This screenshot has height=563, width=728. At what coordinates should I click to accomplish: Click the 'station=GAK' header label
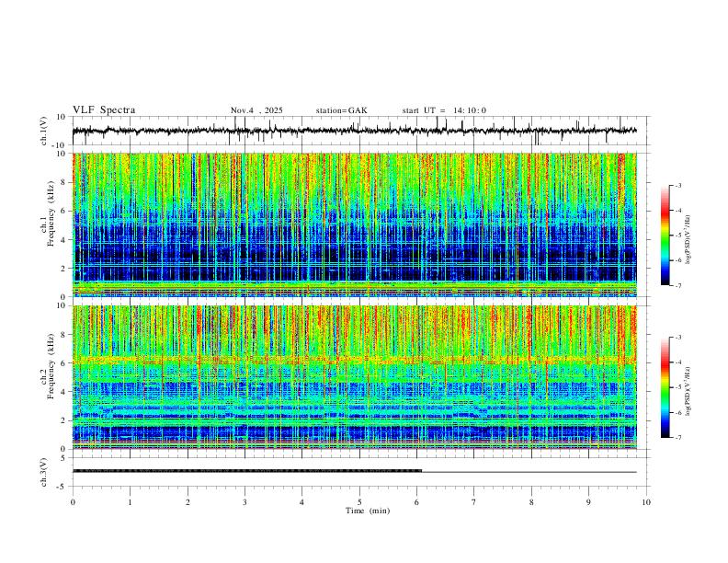(341, 110)
